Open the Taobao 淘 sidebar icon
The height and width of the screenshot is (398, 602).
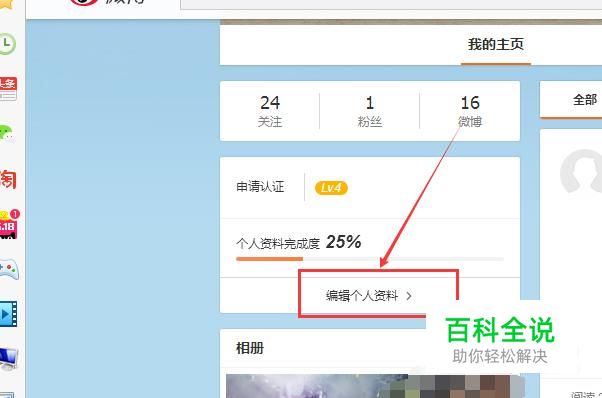pos(8,180)
